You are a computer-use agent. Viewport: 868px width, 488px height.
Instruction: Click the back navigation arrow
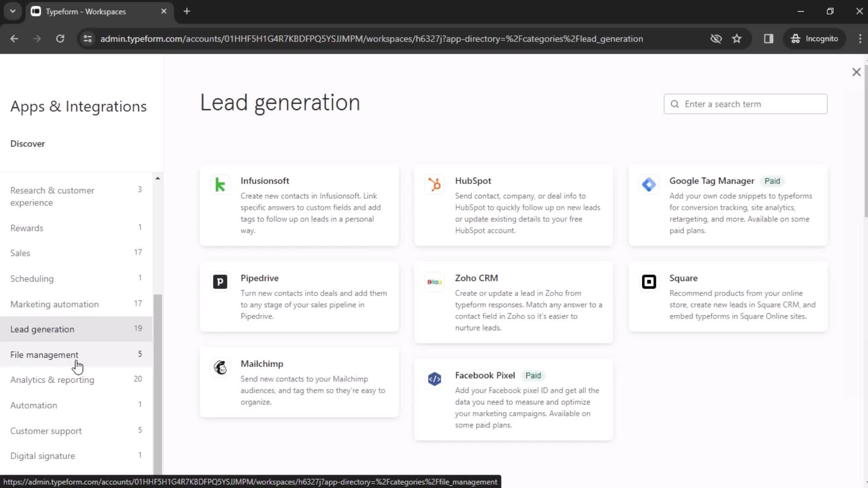(x=14, y=39)
